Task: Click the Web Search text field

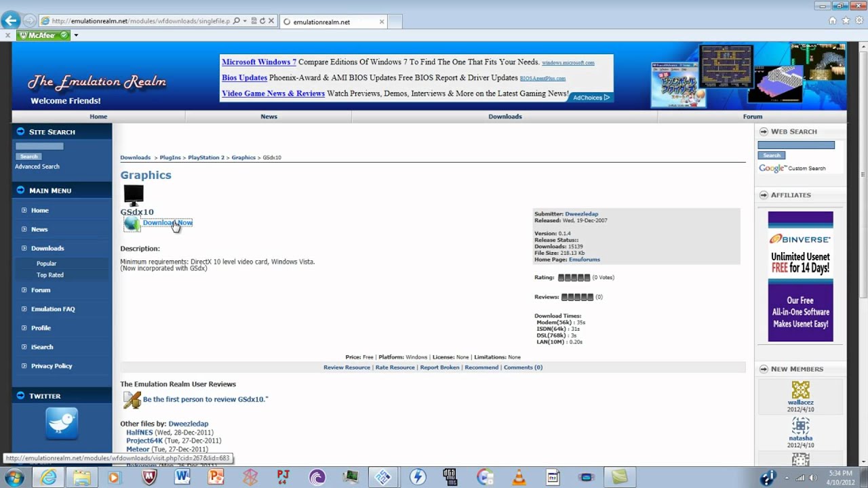Action: [796, 145]
